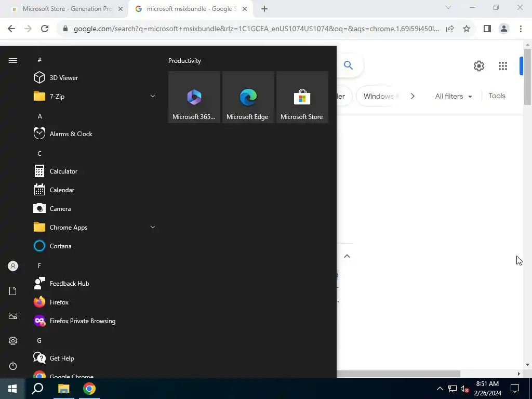Open the Microsoft Store tile
This screenshot has width=532, height=399.
302,97
